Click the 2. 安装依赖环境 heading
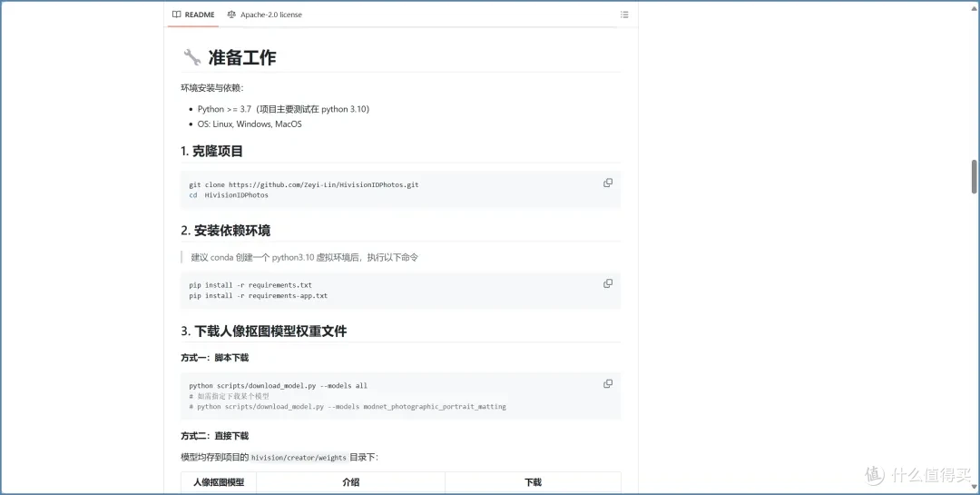The height and width of the screenshot is (495, 980). (x=226, y=231)
